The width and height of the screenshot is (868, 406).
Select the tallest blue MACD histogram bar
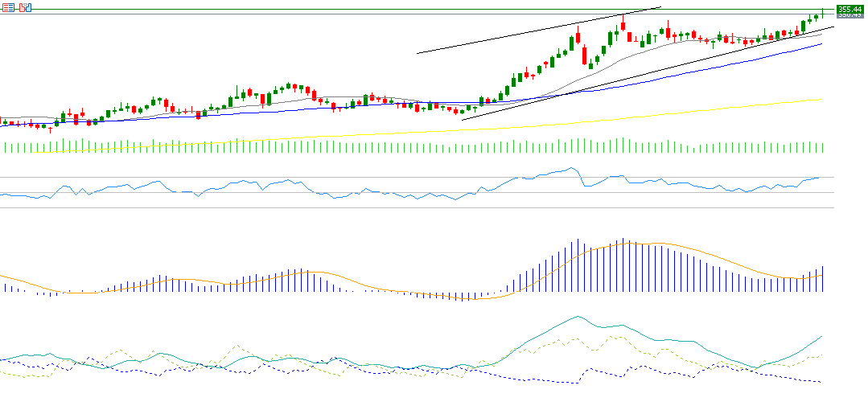623,265
